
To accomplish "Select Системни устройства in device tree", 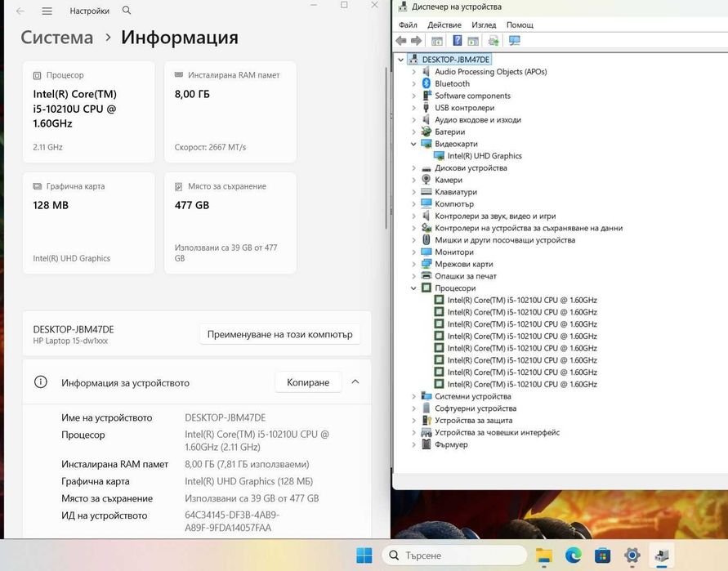I will tap(472, 396).
